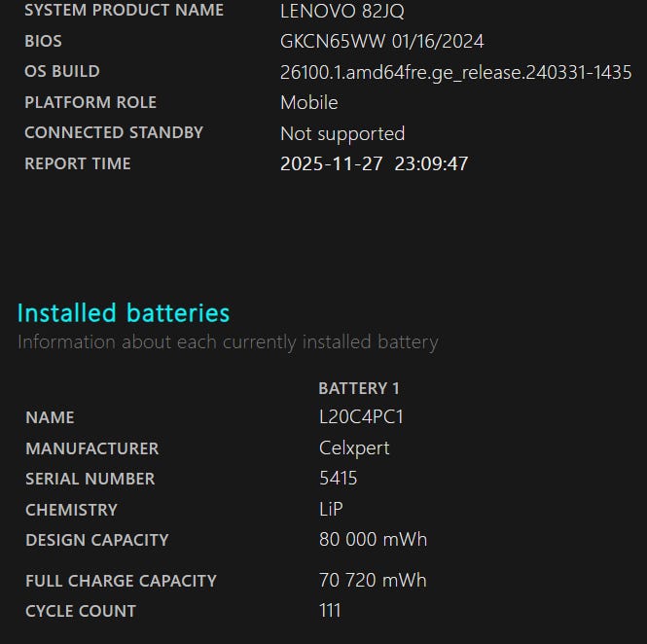Click the 70 720 mWh full charge value

pyautogui.click(x=373, y=581)
